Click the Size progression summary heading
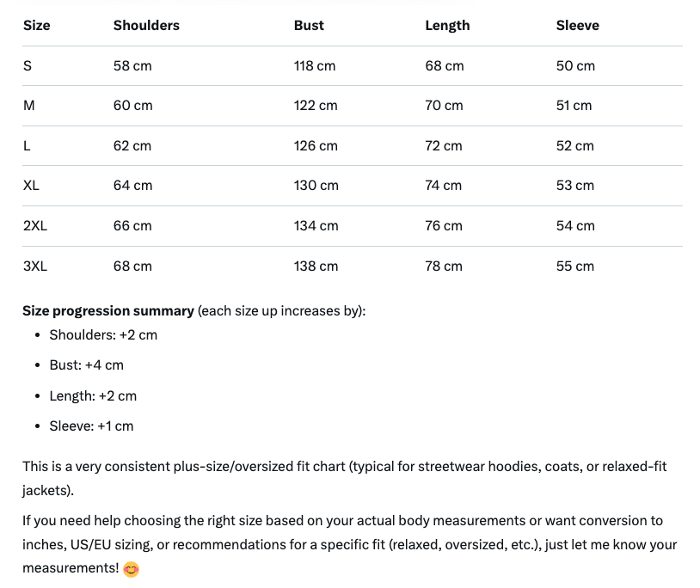This screenshot has width=700, height=588. 108,311
